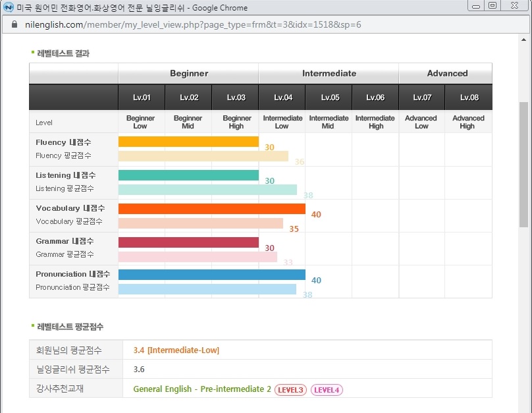Viewport: 532px width, 413px height.
Task: Click the Vocabulary 내점수 row label
Action: point(70,208)
